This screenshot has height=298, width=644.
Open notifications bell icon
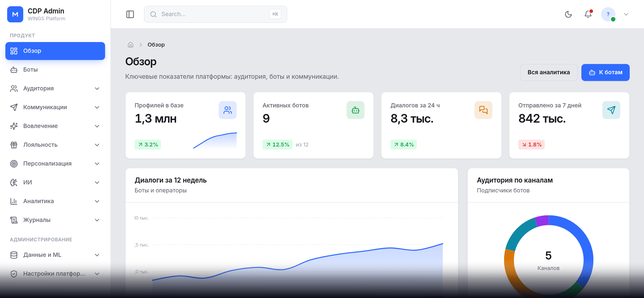click(588, 14)
